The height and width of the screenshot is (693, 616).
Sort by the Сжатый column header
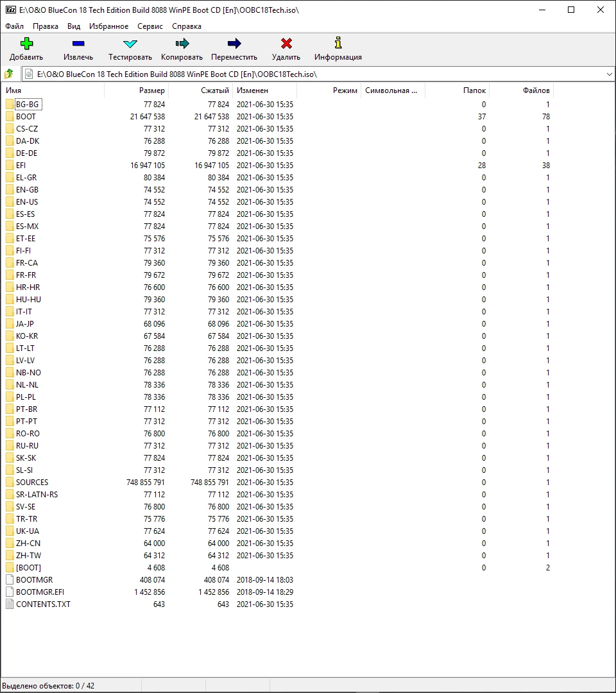click(201, 90)
